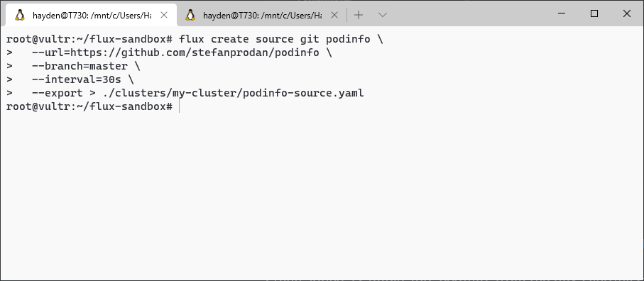Image resolution: width=644 pixels, height=281 pixels.
Task: Expand the new-tab profile dropdown chevron
Action: coord(383,15)
